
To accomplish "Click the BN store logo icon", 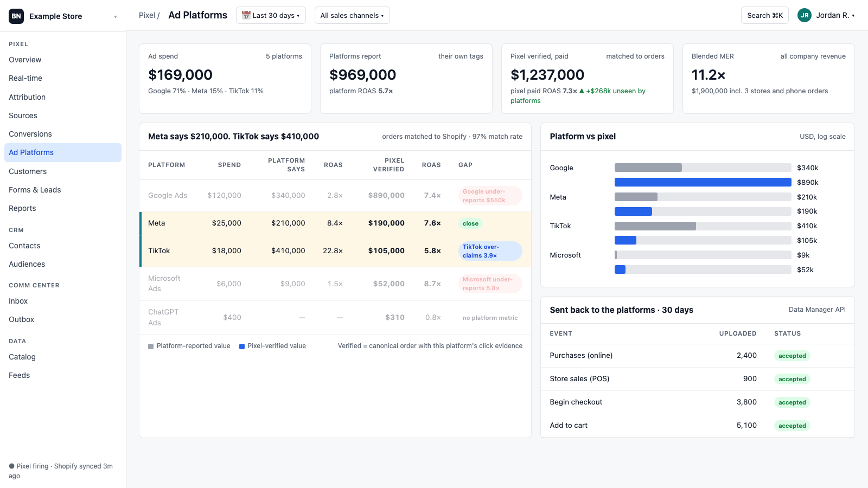I will 16,16.
